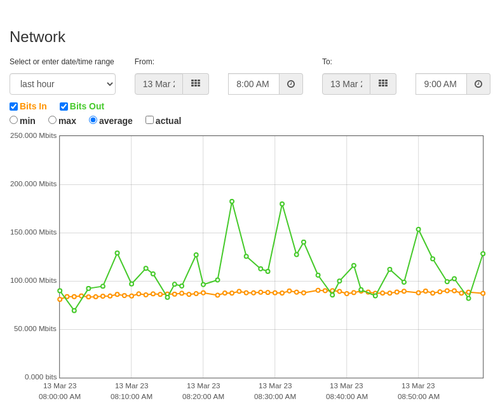The image size is (500, 403).
Task: Select the min radio button
Action: 14,120
